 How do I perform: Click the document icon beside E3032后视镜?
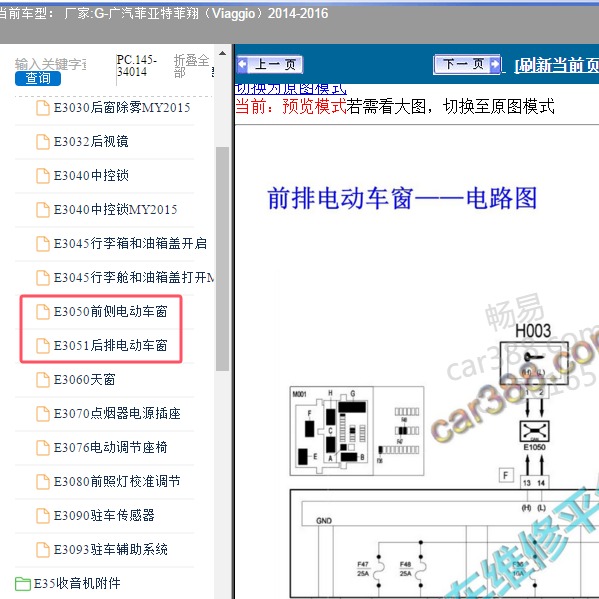(43, 142)
